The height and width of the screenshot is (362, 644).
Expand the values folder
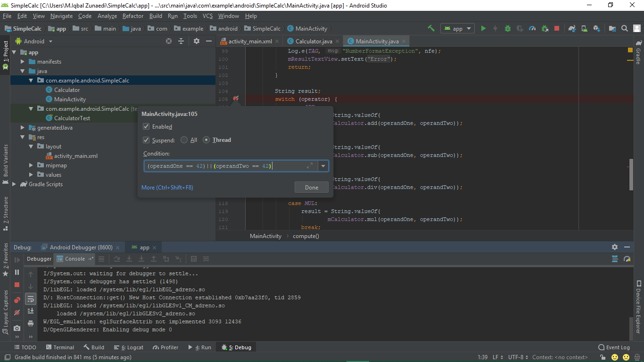[x=31, y=175]
